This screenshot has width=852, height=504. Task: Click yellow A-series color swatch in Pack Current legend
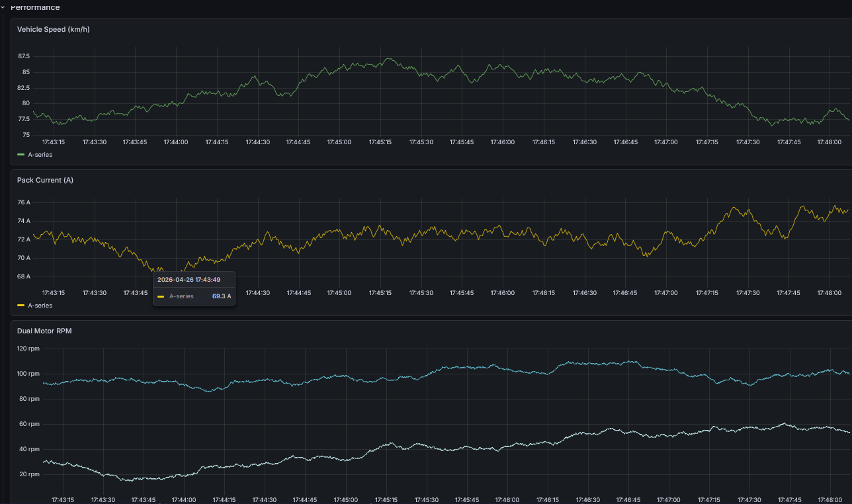point(21,306)
